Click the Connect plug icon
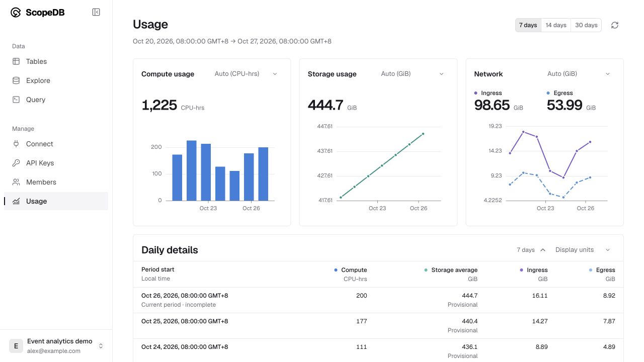This screenshot has height=362, width=644. pos(16,144)
